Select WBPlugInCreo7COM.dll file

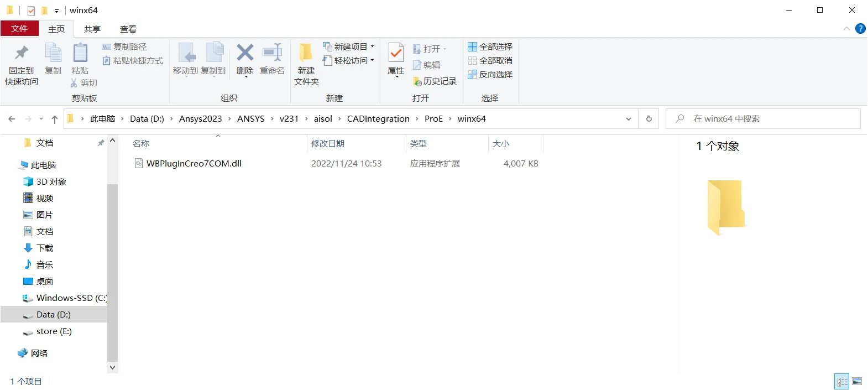click(194, 164)
